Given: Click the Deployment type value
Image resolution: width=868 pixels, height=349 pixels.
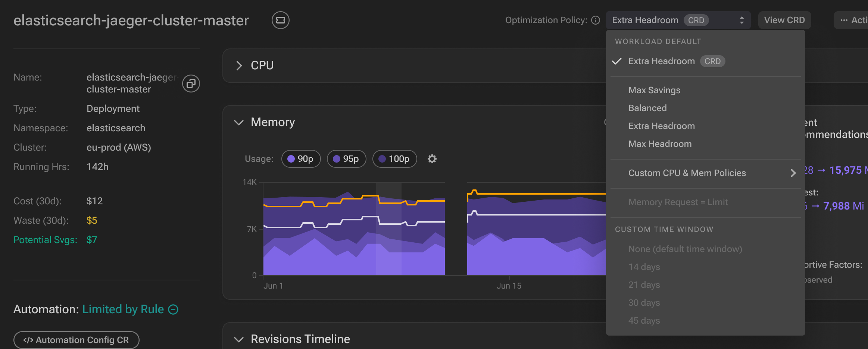Looking at the screenshot, I should tap(113, 109).
